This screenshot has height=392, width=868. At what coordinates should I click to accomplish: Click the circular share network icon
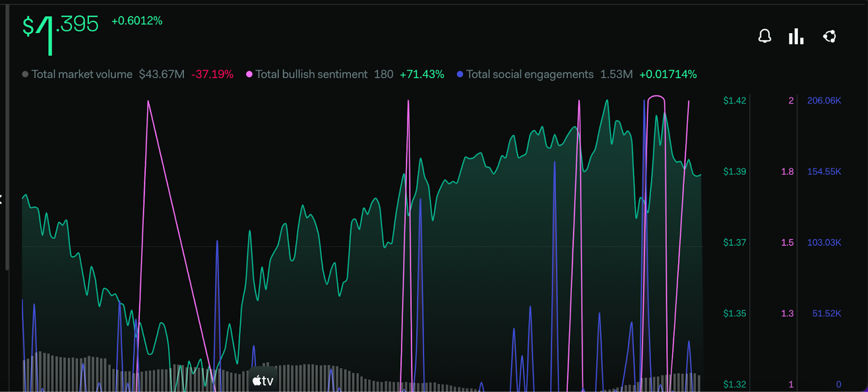pyautogui.click(x=829, y=36)
